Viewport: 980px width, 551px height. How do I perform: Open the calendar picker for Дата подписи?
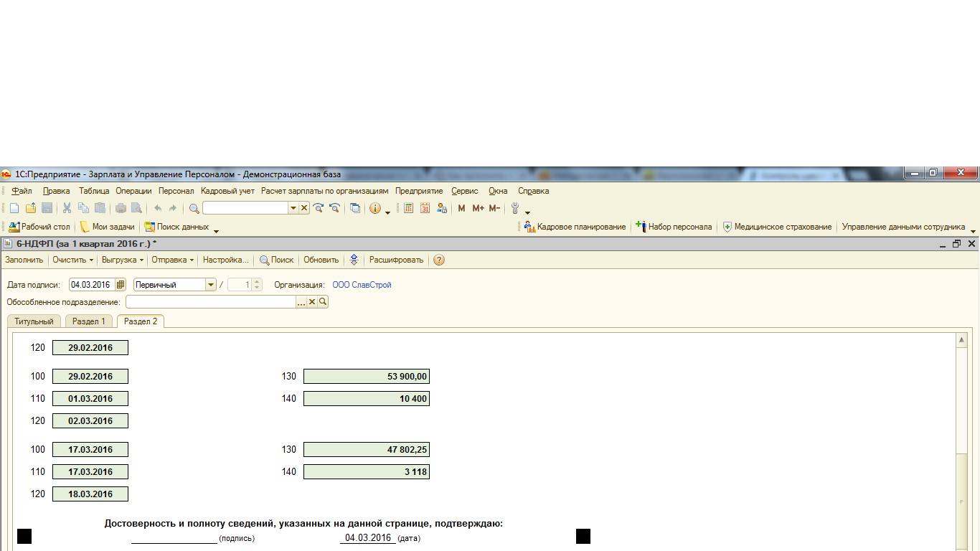tap(121, 285)
